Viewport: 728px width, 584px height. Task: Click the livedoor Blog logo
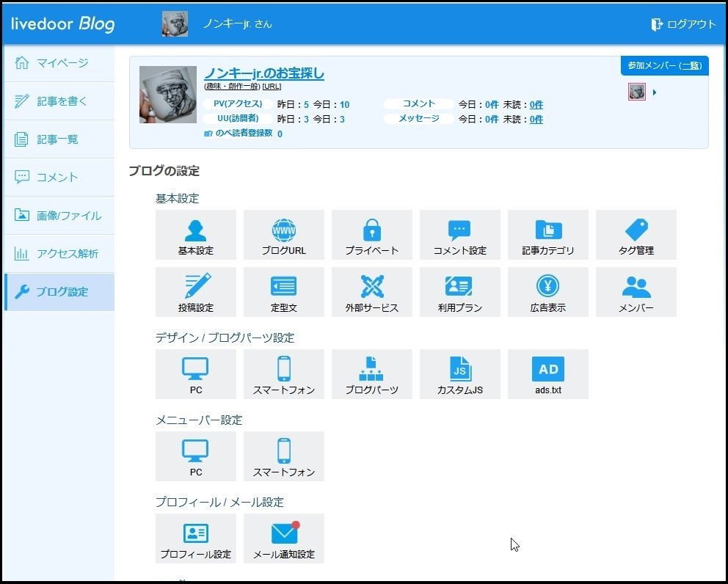(62, 23)
